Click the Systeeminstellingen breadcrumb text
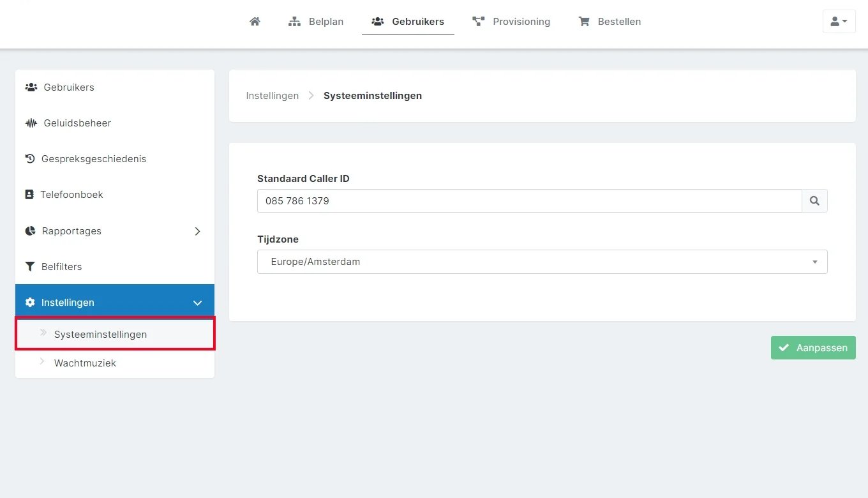 (x=373, y=96)
